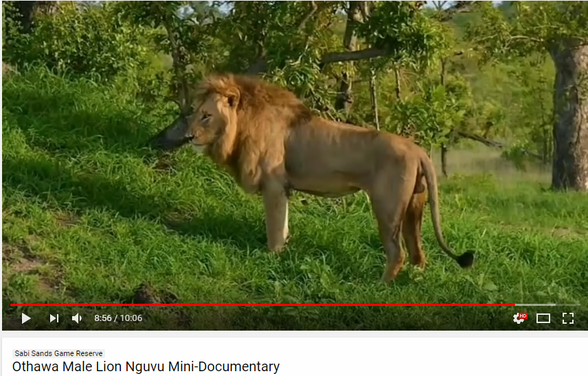The height and width of the screenshot is (376, 588).
Task: Click the Othawa Male Lion video title
Action: tap(146, 366)
